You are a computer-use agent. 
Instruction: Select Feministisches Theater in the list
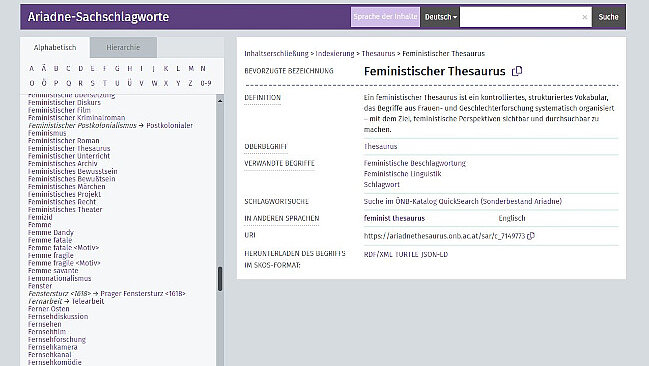(65, 209)
